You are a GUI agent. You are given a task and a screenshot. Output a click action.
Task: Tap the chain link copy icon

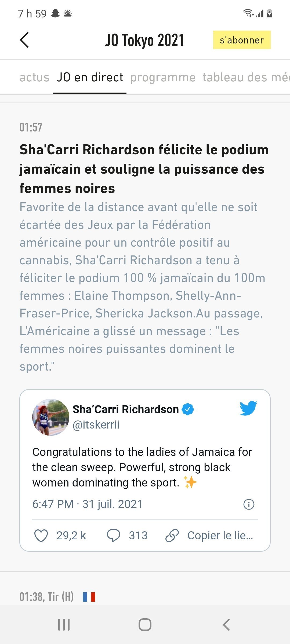[x=172, y=536]
